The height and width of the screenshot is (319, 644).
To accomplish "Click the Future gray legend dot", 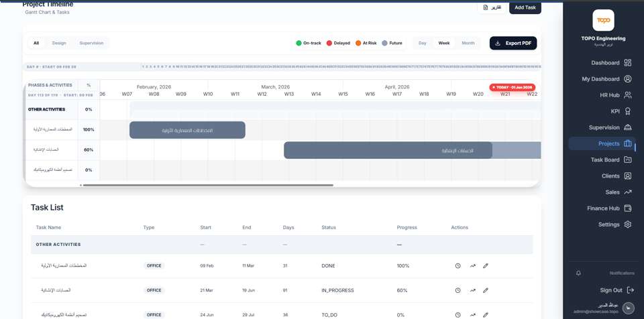I will (x=385, y=43).
